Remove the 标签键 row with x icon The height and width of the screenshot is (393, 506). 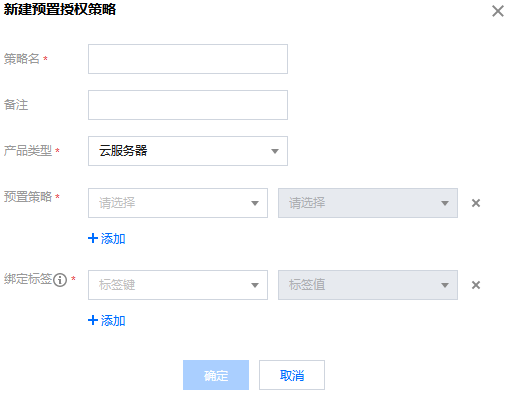tap(476, 285)
